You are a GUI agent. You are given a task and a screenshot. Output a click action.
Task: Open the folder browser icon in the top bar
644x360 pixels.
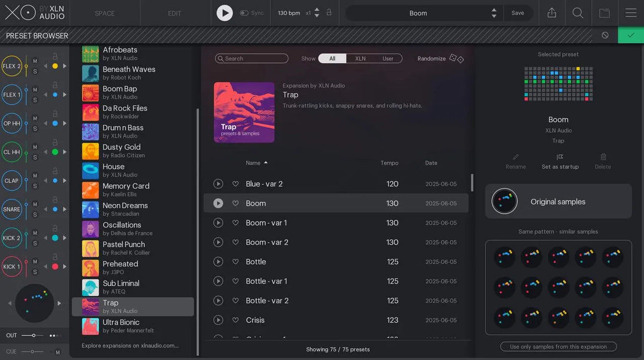[604, 13]
